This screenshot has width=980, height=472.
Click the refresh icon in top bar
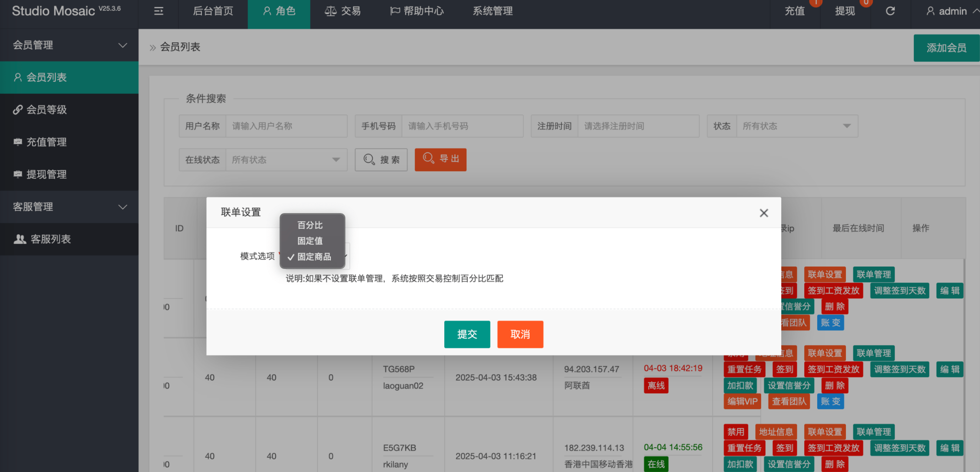point(890,11)
